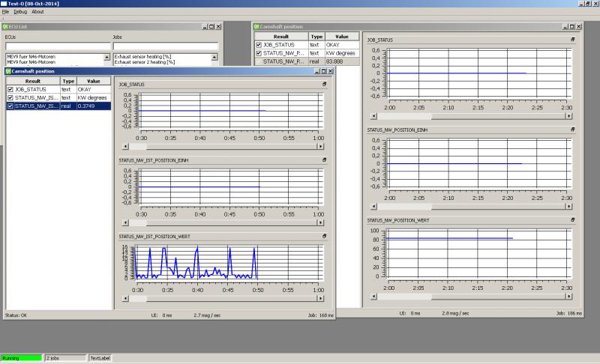Viewport: 600px width, 364px height.
Task: Open the Debug menu
Action: coord(20,12)
